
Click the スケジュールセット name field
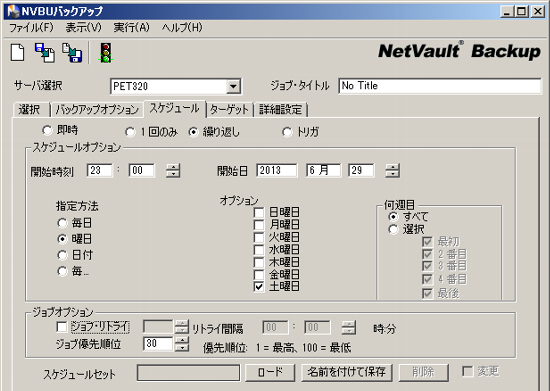[188, 373]
